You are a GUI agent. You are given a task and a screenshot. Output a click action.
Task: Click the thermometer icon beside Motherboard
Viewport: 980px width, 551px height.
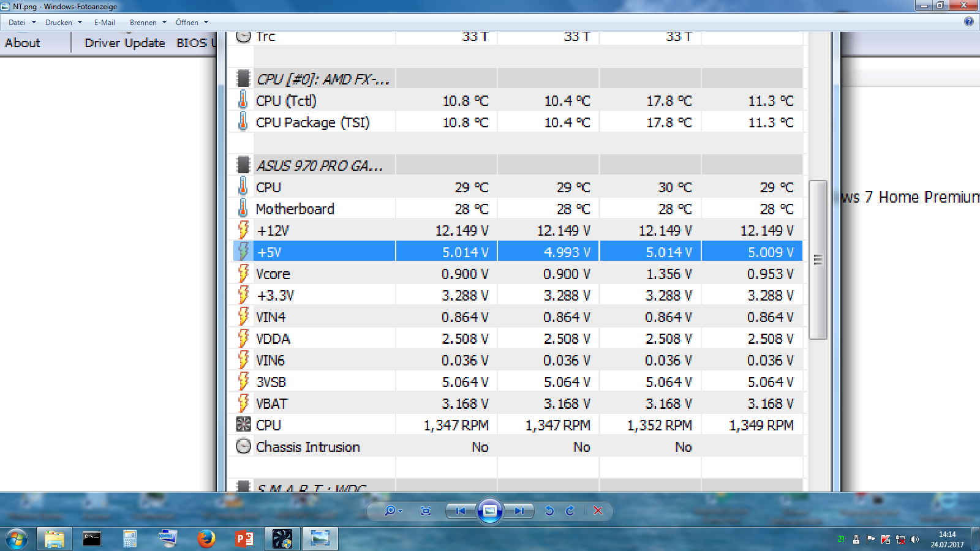point(243,208)
